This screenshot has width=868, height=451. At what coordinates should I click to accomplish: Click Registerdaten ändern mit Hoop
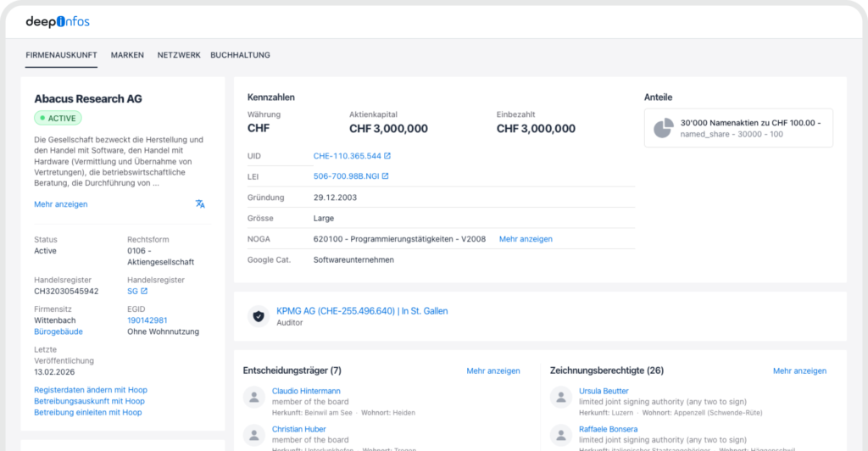click(x=91, y=390)
